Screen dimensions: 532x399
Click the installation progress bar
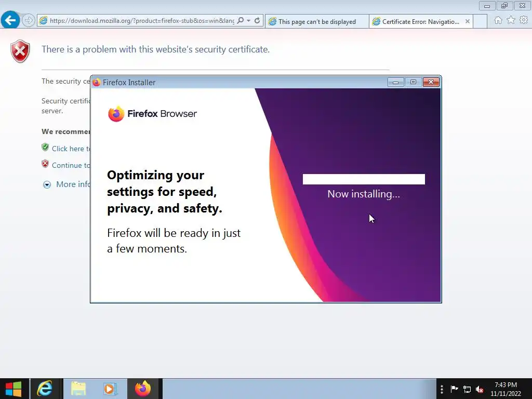pos(364,179)
